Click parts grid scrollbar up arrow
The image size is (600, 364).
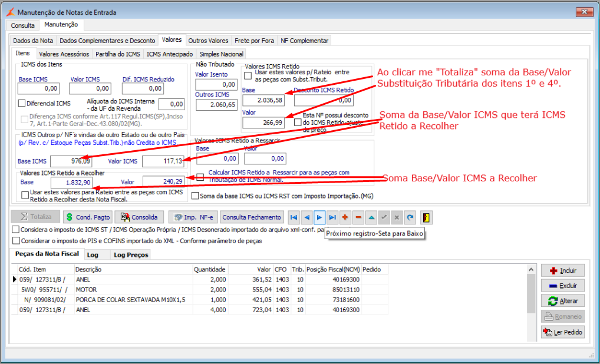point(530,270)
